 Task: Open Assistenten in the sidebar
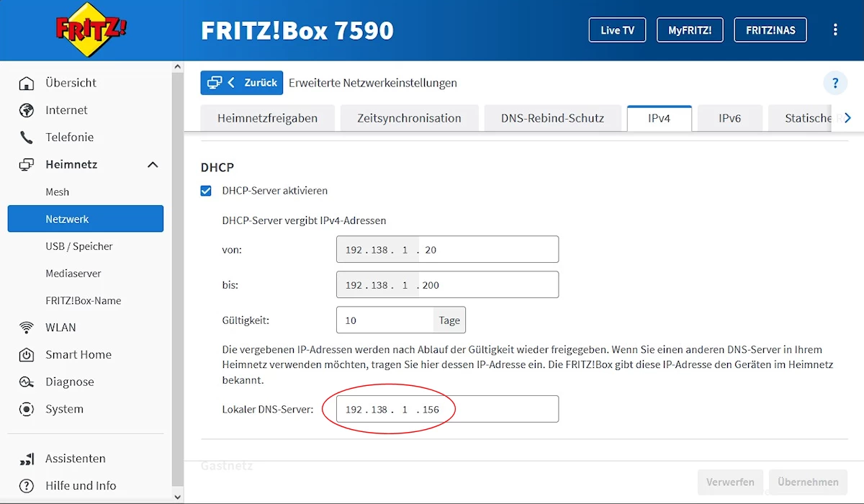coord(76,459)
